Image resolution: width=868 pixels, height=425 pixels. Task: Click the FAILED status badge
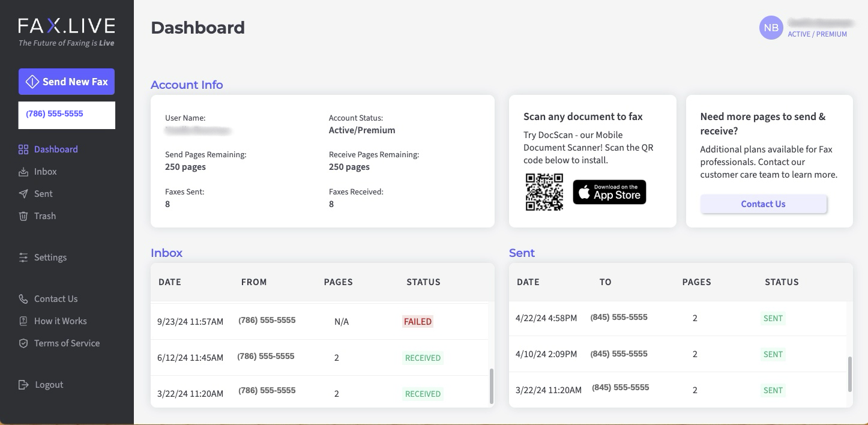click(x=418, y=322)
